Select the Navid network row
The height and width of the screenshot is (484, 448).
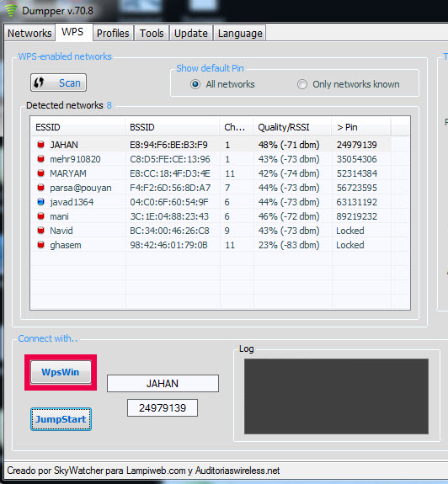click(211, 231)
